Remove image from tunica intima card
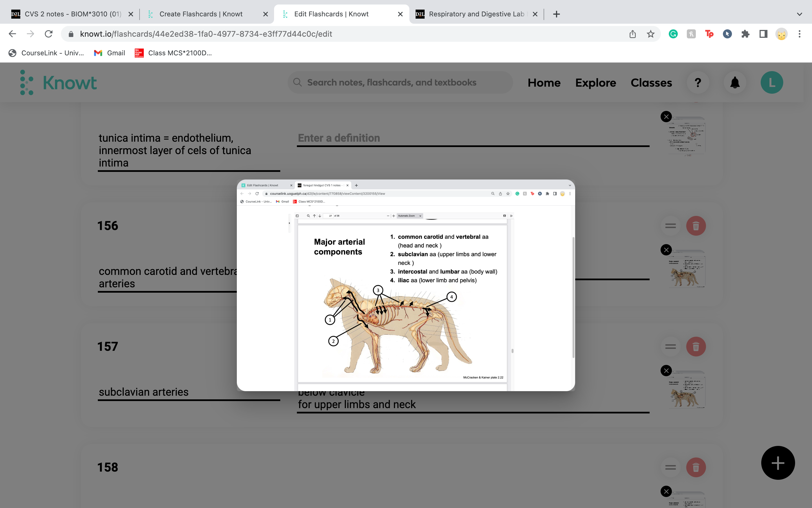 point(666,117)
